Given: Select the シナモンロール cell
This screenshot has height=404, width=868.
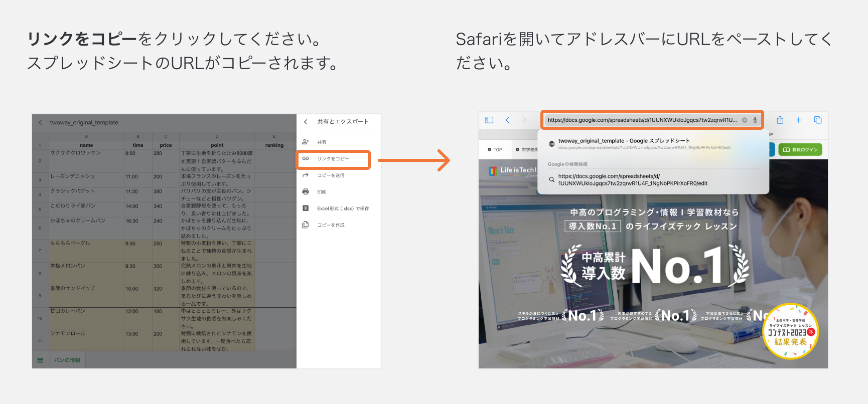Looking at the screenshot, I should (x=86, y=341).
